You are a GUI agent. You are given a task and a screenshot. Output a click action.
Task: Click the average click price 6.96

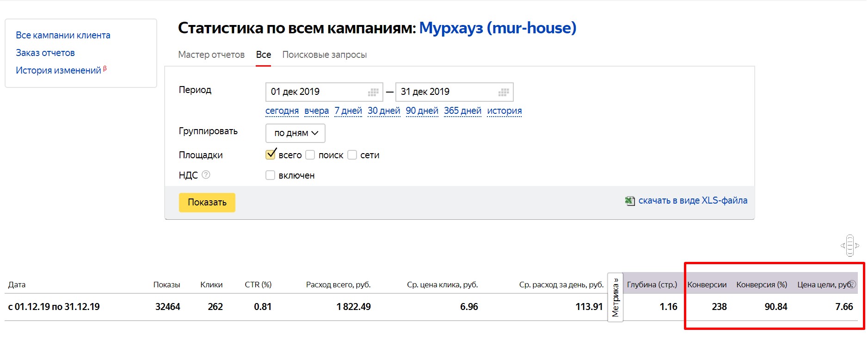pyautogui.click(x=469, y=307)
